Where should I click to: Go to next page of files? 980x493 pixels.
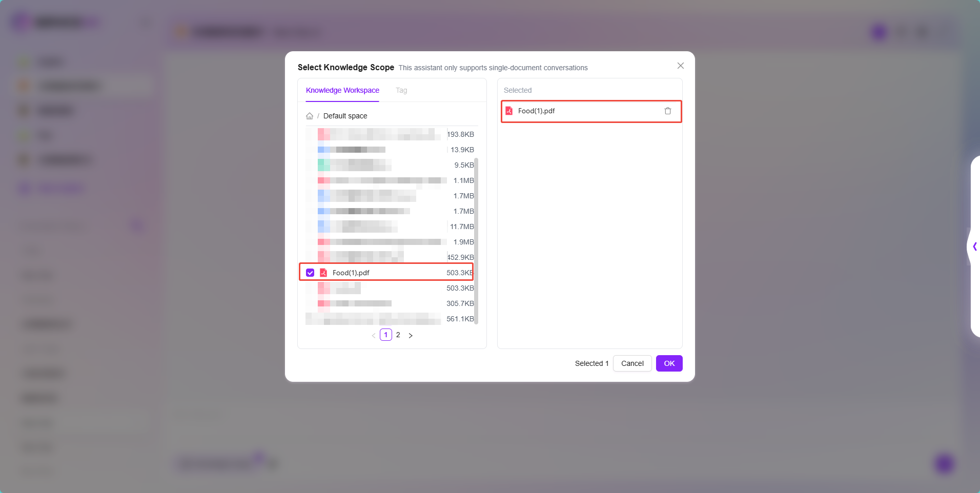pos(411,335)
